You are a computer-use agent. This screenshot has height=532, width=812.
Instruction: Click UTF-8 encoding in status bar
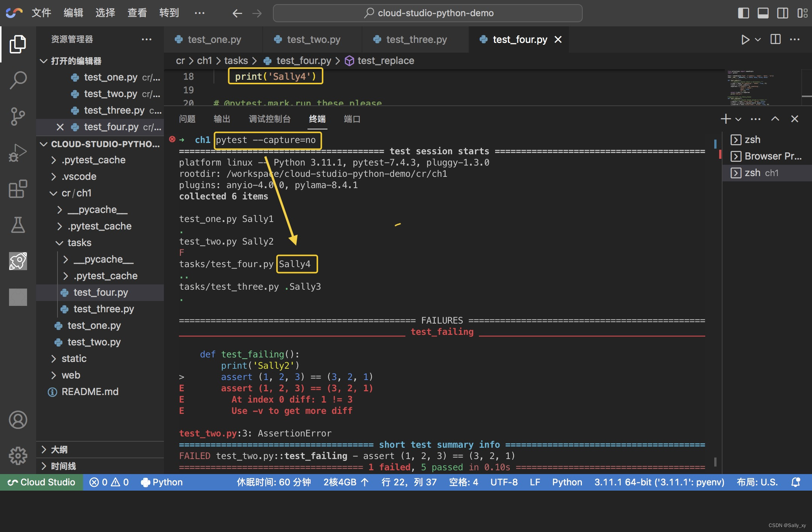[504, 482]
